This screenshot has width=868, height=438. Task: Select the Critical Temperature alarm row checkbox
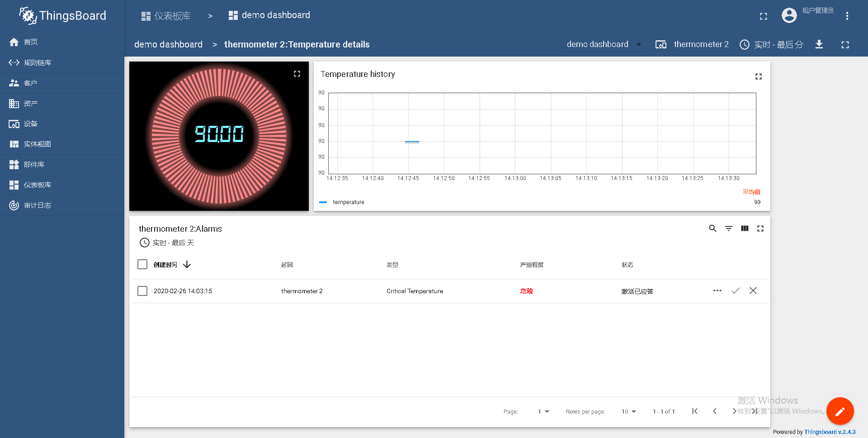click(142, 291)
